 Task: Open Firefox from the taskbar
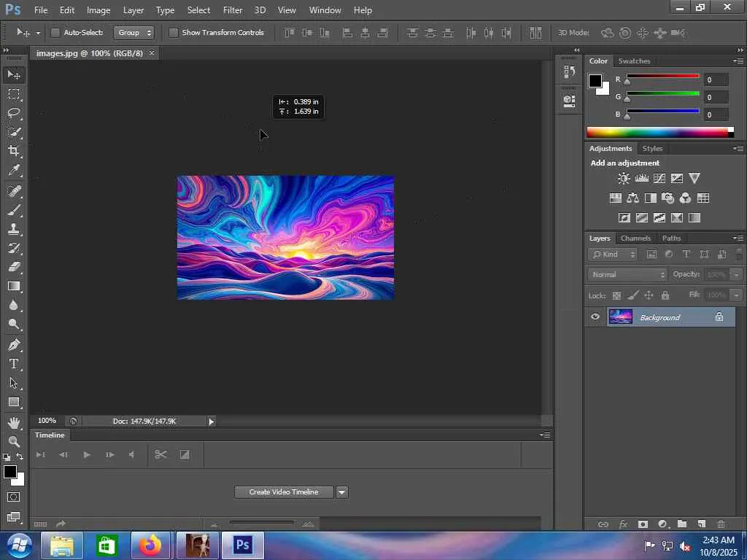pos(151,545)
